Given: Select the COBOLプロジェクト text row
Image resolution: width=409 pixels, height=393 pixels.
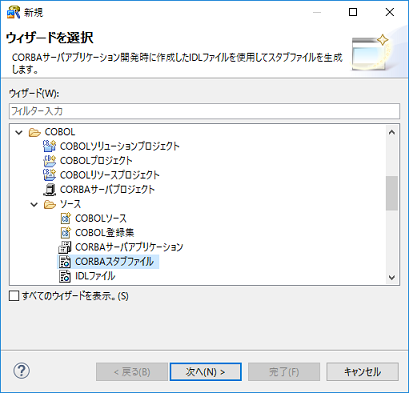Looking at the screenshot, I should 96,161.
